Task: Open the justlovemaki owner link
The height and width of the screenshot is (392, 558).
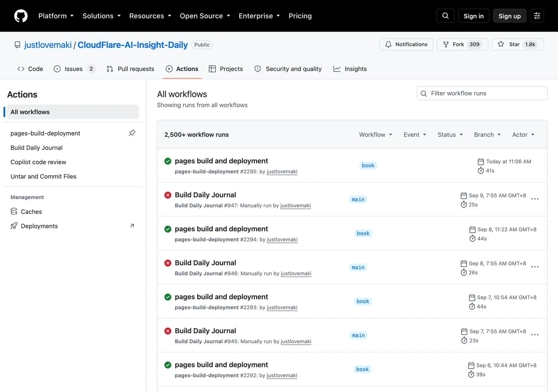Action: click(48, 45)
